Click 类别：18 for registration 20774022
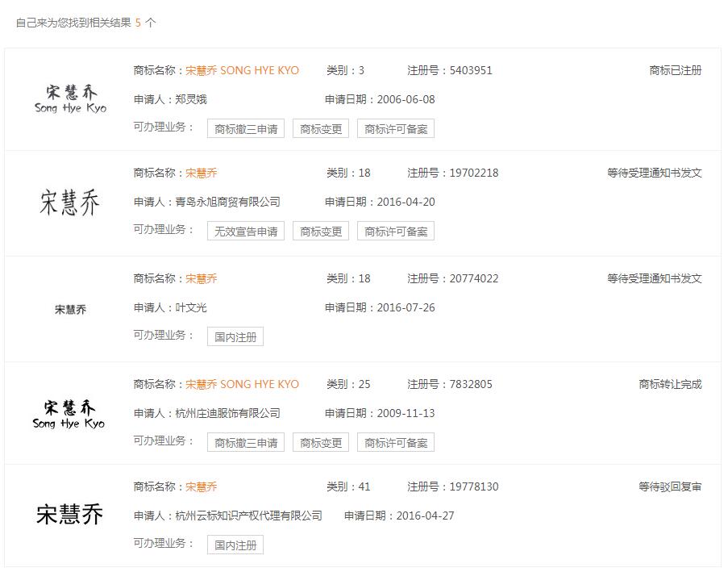The height and width of the screenshot is (572, 728). point(348,278)
